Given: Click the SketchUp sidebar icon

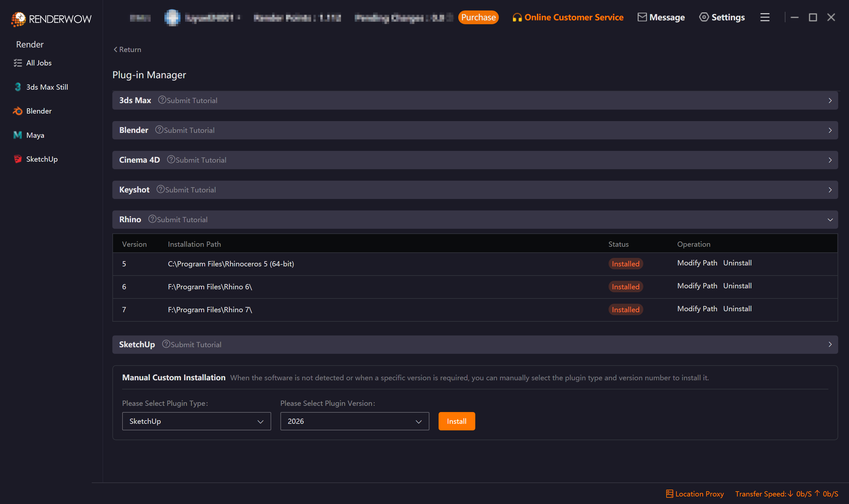Looking at the screenshot, I should coord(18,159).
